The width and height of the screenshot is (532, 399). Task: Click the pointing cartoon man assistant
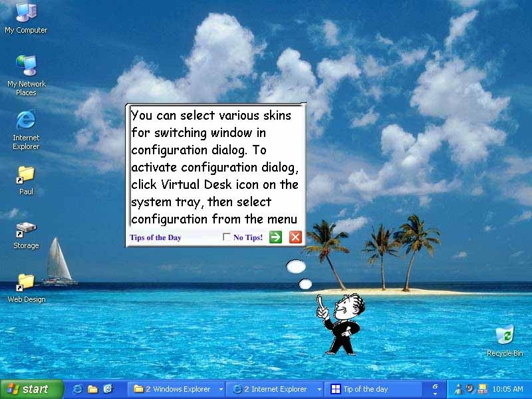pos(341,325)
